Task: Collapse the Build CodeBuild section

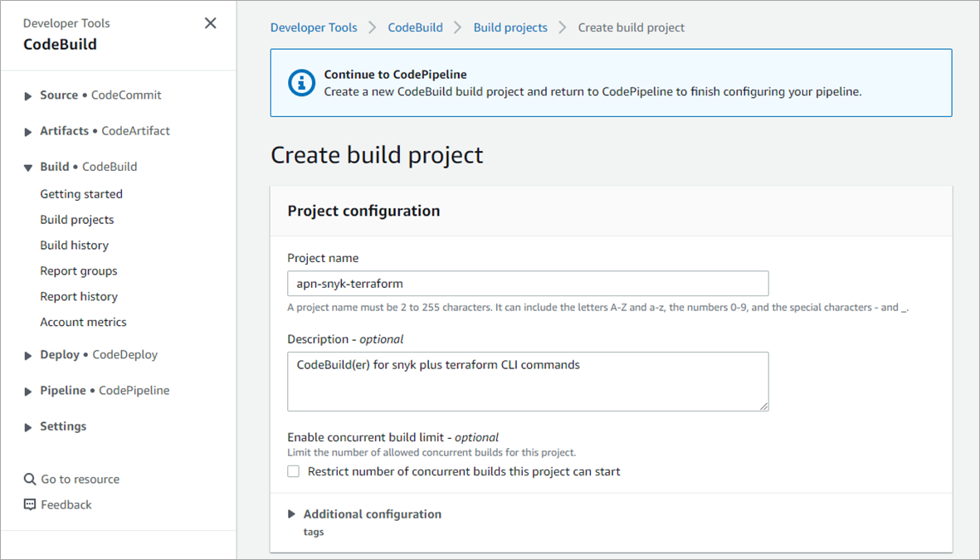Action: point(29,168)
